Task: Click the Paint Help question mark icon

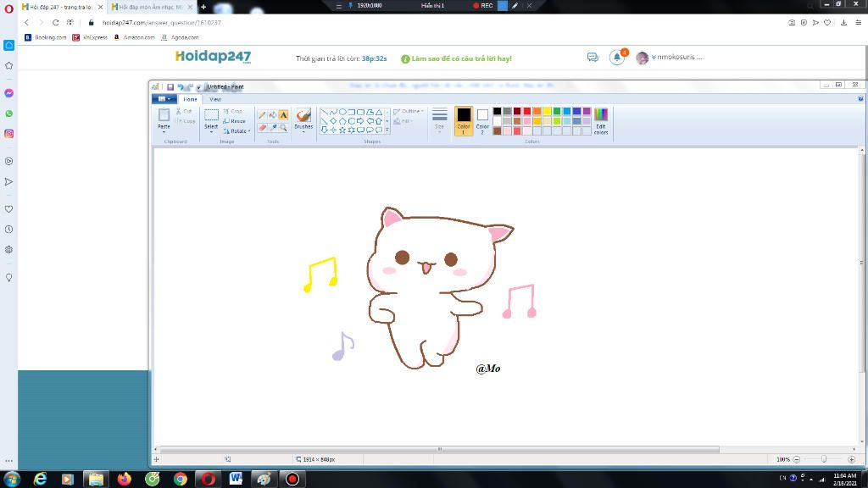Action: (860, 99)
